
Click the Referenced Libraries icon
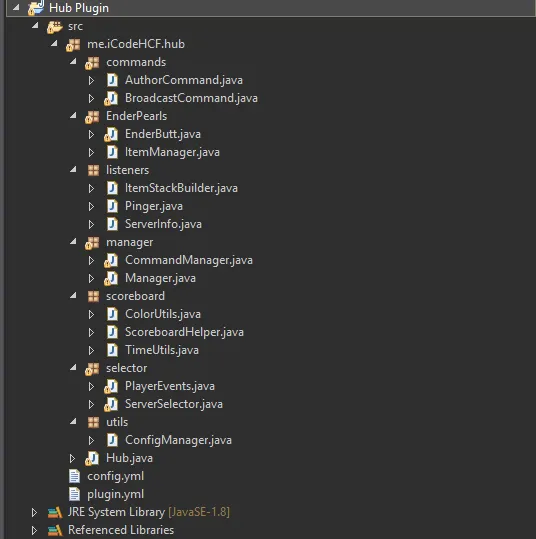(x=55, y=530)
